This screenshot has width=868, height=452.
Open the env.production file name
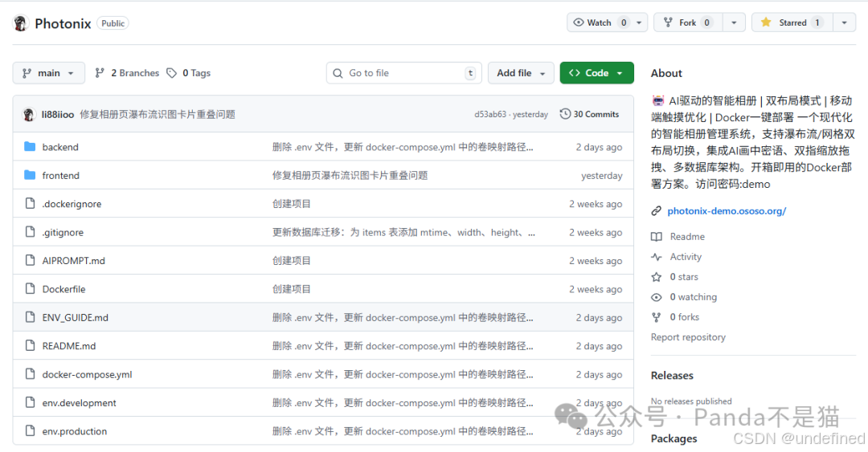(x=75, y=431)
